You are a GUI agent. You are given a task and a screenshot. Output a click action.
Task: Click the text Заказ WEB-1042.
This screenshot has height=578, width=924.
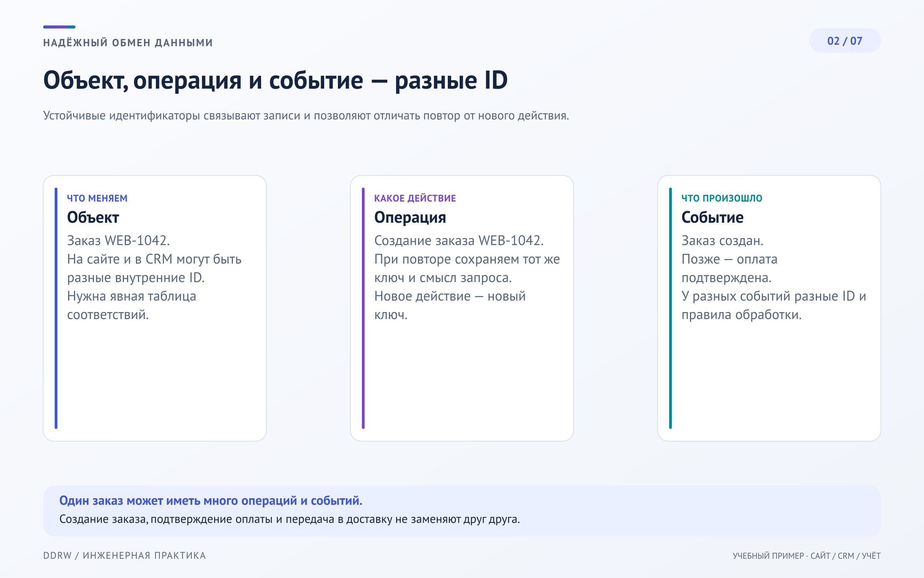tap(119, 240)
